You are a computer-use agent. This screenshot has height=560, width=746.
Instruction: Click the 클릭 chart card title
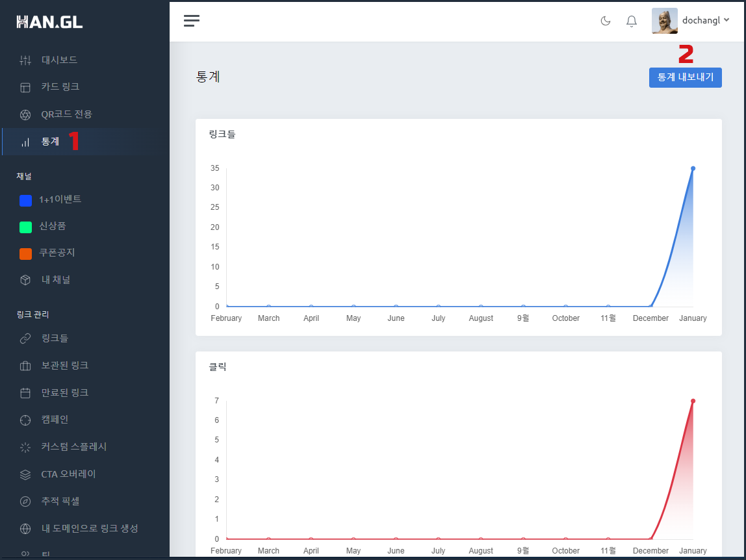tap(218, 367)
